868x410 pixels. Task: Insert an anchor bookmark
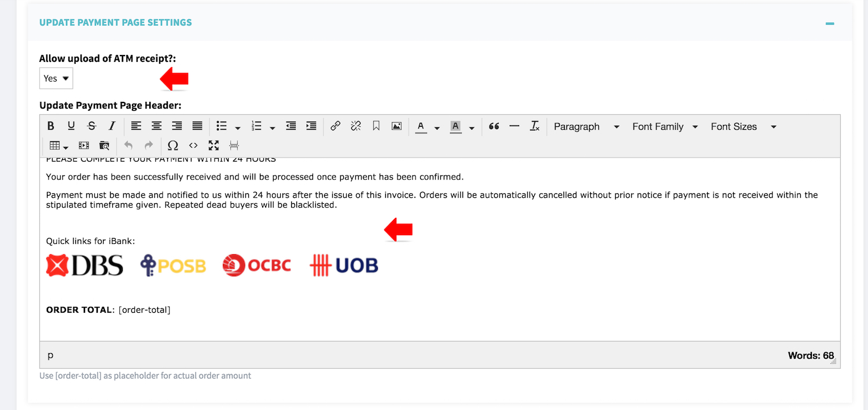click(376, 126)
